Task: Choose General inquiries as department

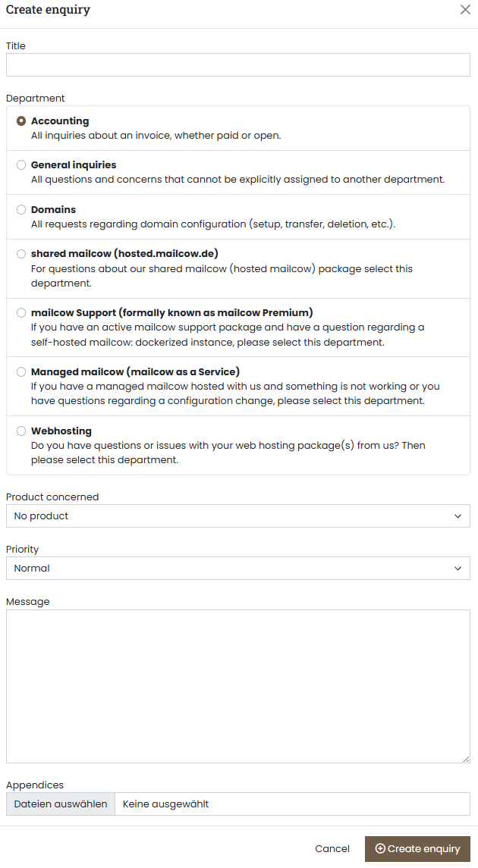Action: tap(21, 165)
